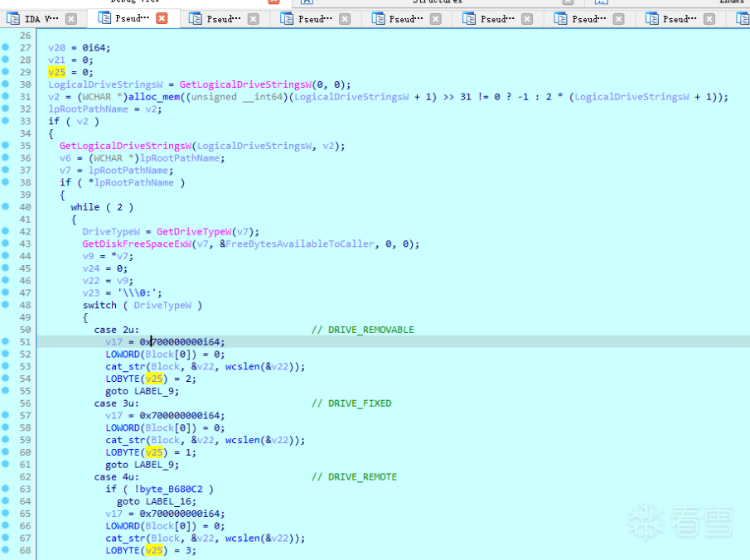
Task: Click case 4u label on line 62
Action: coord(116,477)
